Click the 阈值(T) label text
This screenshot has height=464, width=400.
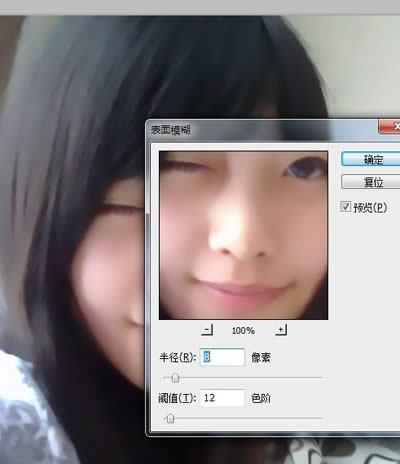click(177, 398)
